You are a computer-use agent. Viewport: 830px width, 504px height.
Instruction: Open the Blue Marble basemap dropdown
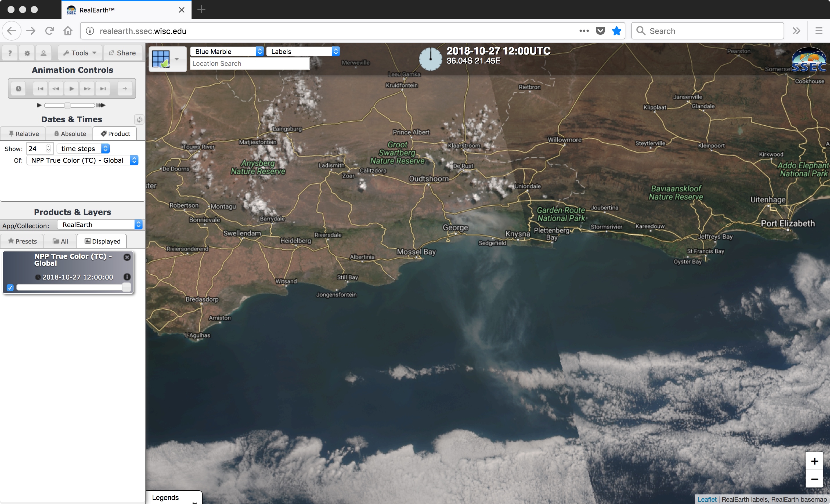coord(227,52)
